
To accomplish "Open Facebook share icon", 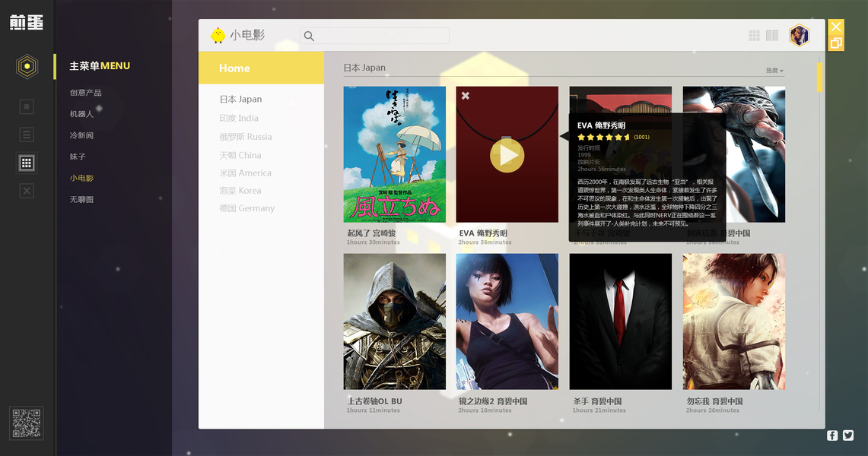I will point(832,435).
